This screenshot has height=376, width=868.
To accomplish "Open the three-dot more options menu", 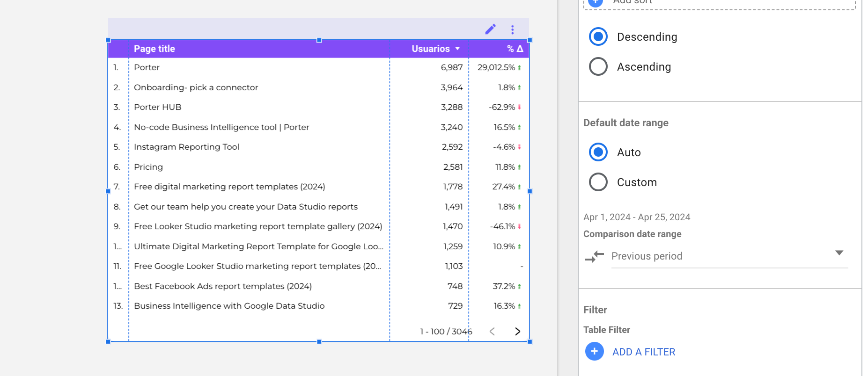I will 513,29.
